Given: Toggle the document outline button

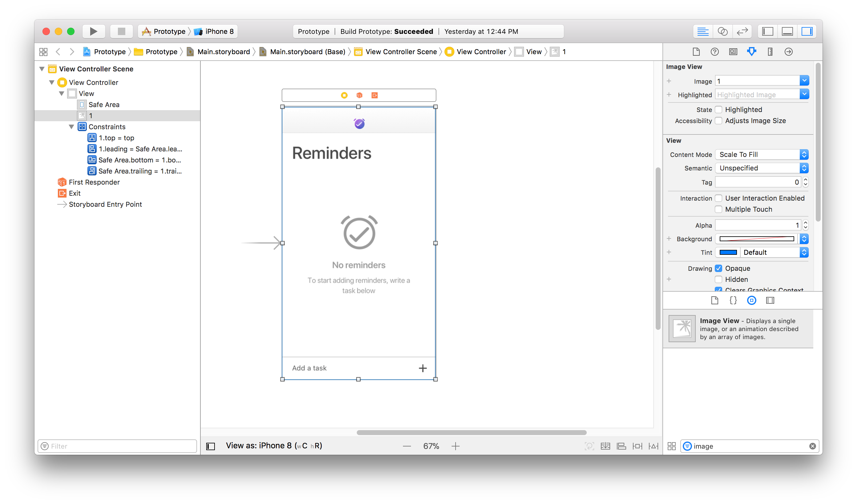Looking at the screenshot, I should point(211,446).
